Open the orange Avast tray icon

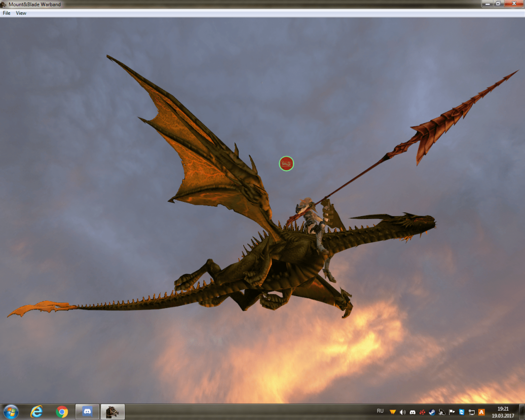(482, 412)
